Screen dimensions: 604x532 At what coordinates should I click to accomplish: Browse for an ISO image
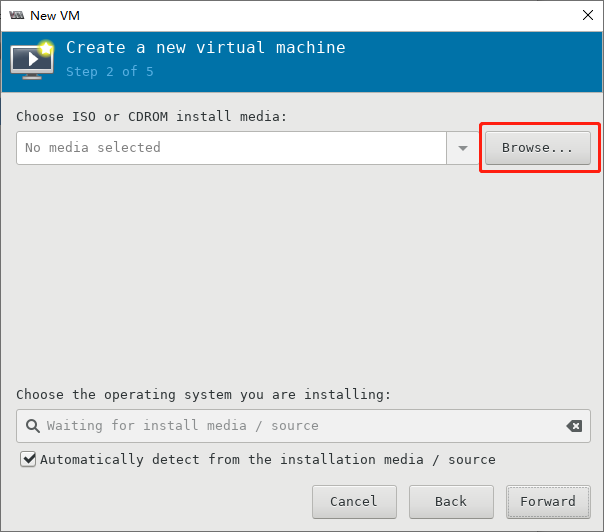537,148
